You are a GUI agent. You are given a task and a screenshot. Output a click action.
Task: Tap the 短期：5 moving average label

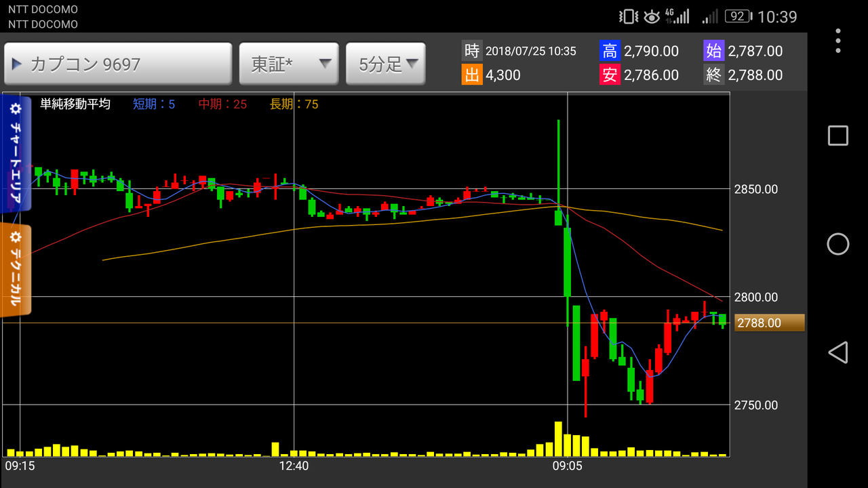click(x=154, y=104)
